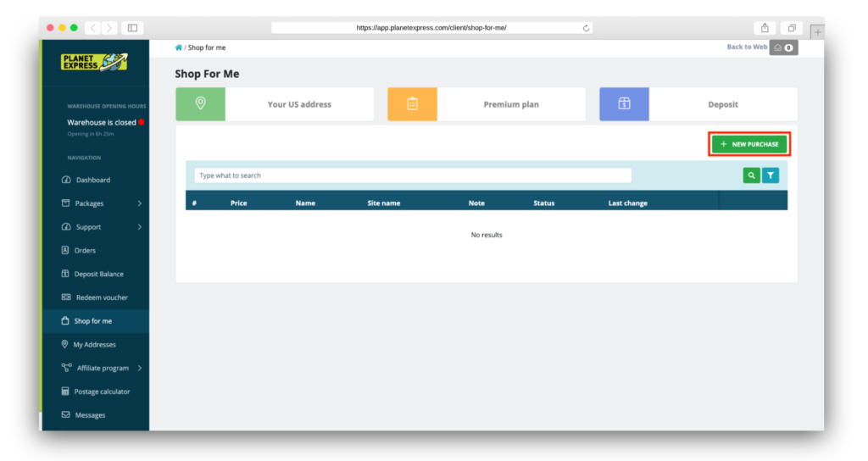
Task: Click the green search magnifier button
Action: click(751, 175)
